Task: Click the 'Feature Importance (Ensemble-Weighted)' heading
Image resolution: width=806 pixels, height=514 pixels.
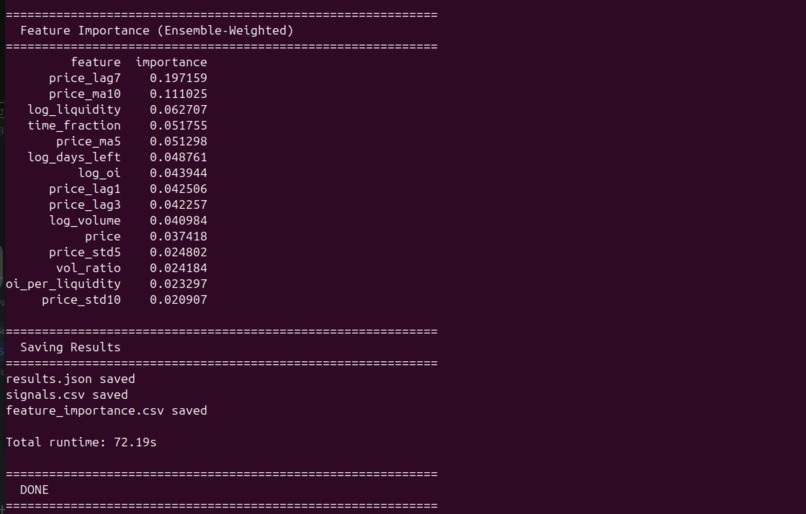Action: click(157, 31)
